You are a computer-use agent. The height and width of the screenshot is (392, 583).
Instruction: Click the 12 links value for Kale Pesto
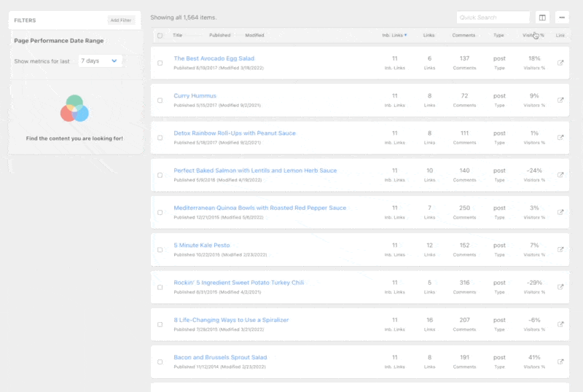429,245
